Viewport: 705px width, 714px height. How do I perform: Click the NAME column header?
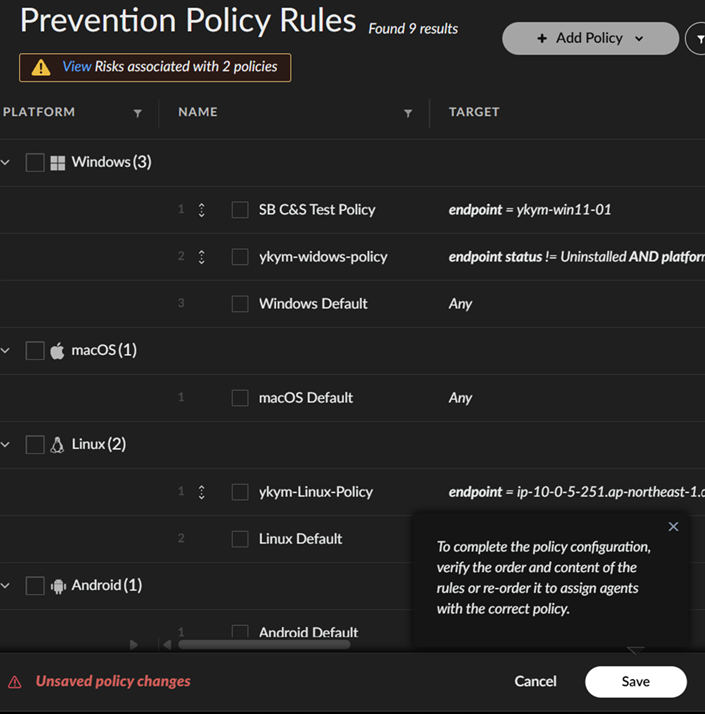[198, 112]
